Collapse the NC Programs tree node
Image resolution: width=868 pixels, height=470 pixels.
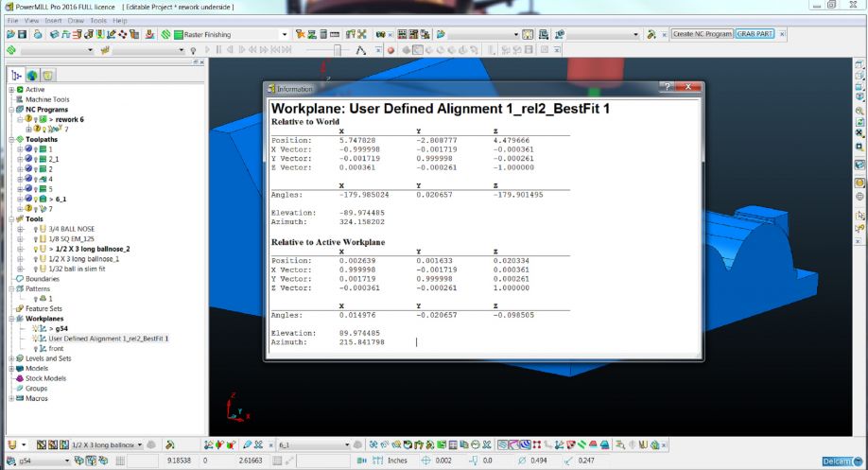[x=11, y=110]
